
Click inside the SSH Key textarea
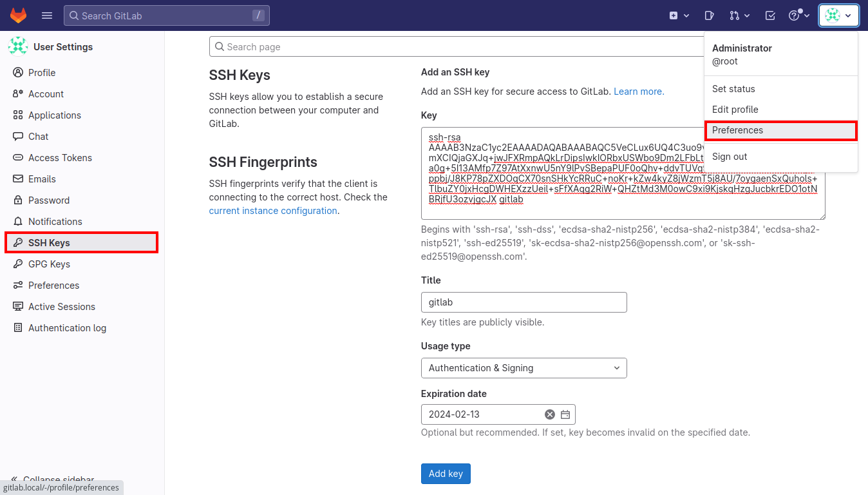(623, 173)
